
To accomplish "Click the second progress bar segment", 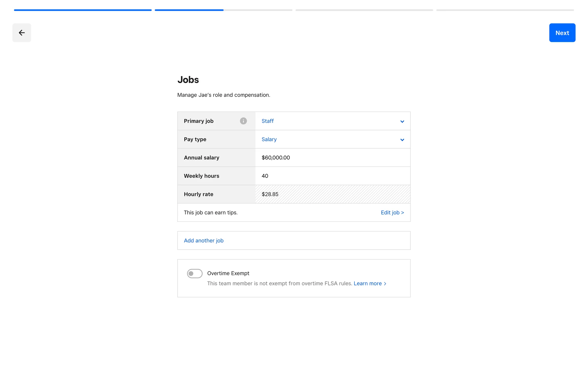I will point(223,10).
